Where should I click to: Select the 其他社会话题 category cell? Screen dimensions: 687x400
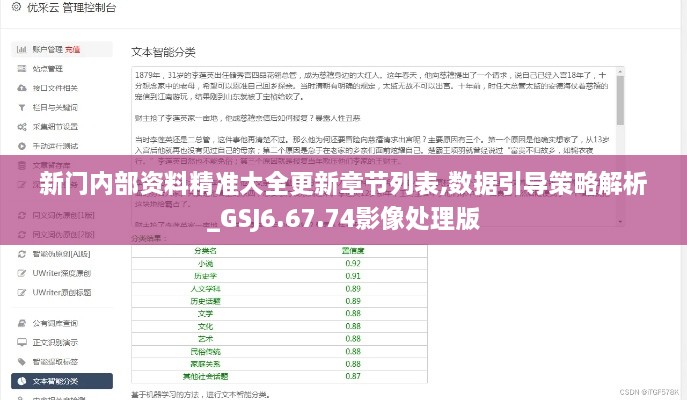[x=205, y=376]
